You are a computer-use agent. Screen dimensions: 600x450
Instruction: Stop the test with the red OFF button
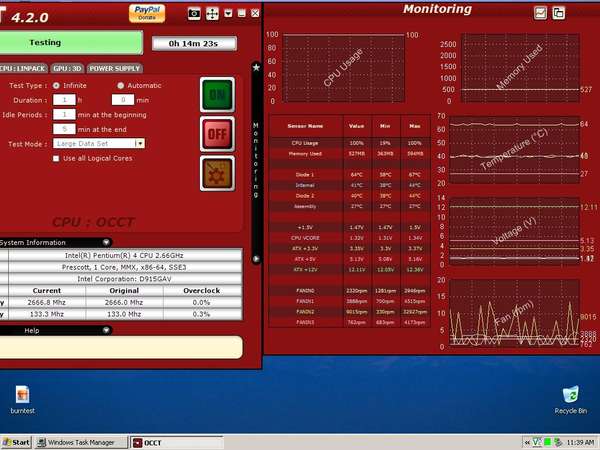pyautogui.click(x=217, y=134)
